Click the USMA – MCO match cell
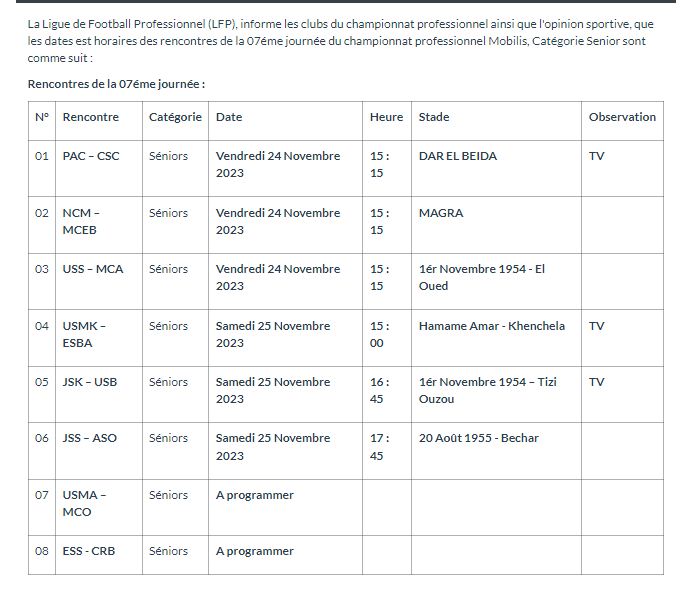The image size is (696, 596). [84, 503]
